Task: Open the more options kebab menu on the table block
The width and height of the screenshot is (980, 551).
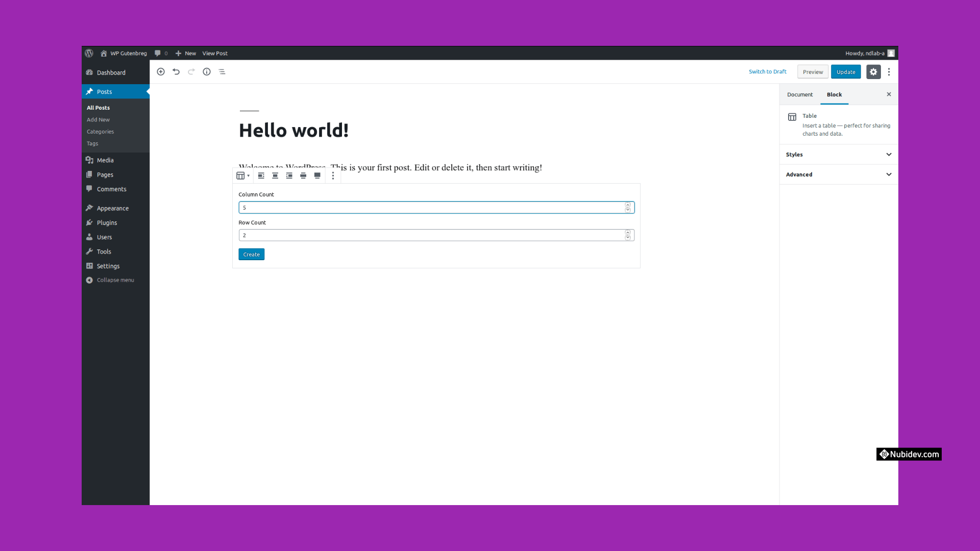Action: coord(333,176)
